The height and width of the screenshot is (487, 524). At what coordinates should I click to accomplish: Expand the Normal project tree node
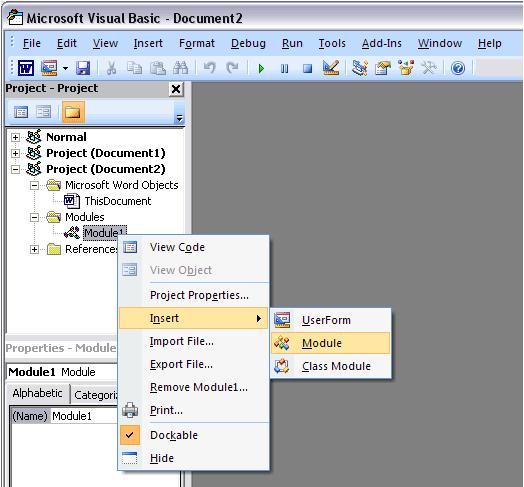coord(15,137)
